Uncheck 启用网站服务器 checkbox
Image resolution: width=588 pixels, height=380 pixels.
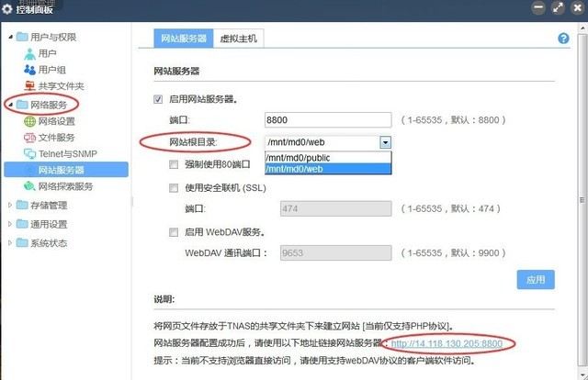158,99
